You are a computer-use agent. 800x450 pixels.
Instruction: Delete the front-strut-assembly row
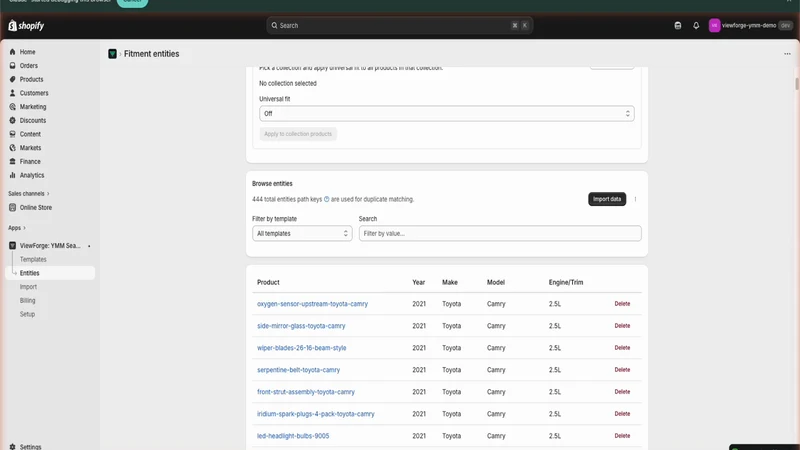tap(622, 391)
